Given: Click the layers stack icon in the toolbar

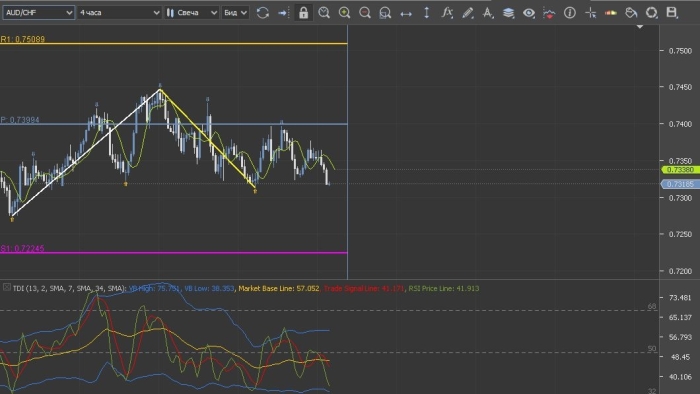Looking at the screenshot, I should point(508,12).
